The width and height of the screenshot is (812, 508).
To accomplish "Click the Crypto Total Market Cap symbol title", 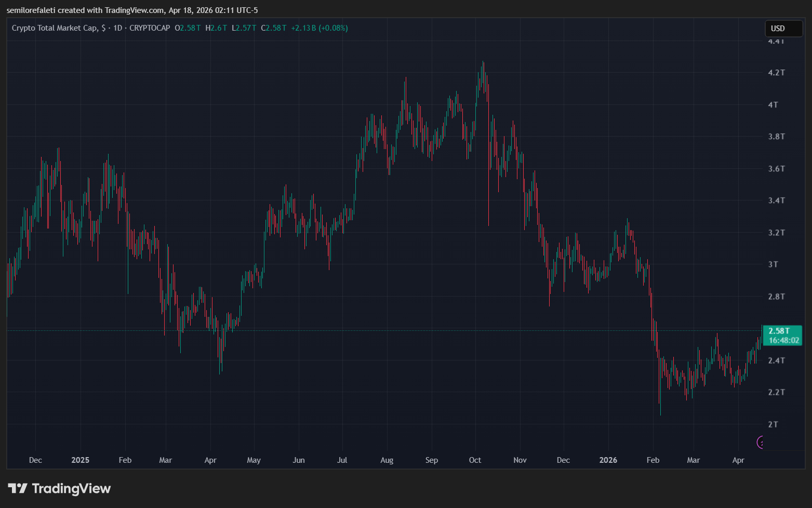I will (55, 28).
